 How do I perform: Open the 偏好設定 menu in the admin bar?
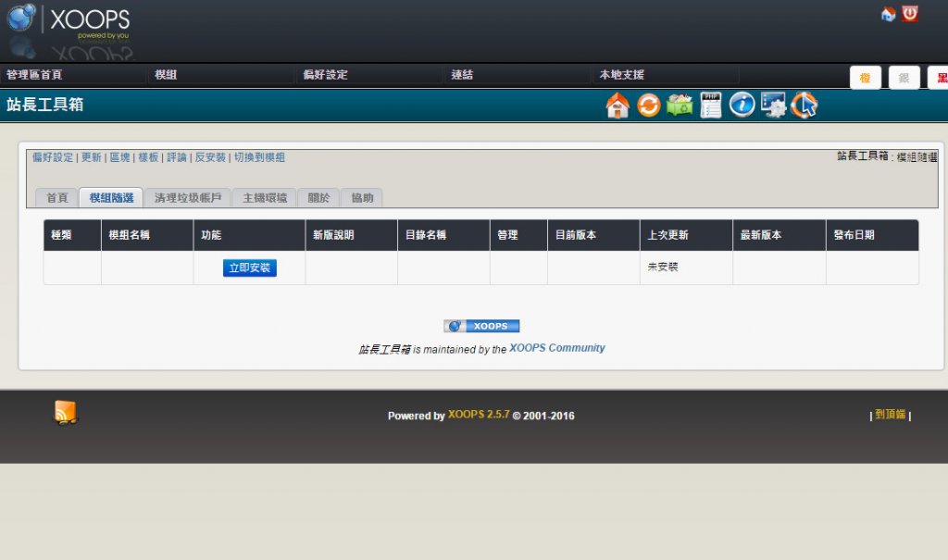coord(325,75)
